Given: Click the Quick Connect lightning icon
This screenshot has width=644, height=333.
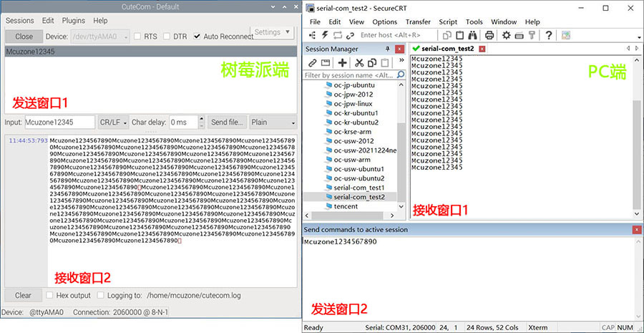Looking at the screenshot, I should (325, 35).
